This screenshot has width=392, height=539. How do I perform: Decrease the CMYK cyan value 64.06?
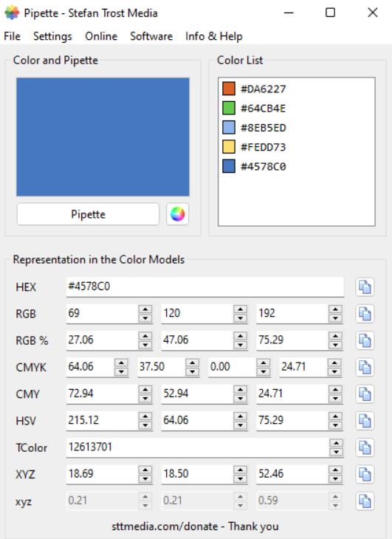(x=121, y=371)
